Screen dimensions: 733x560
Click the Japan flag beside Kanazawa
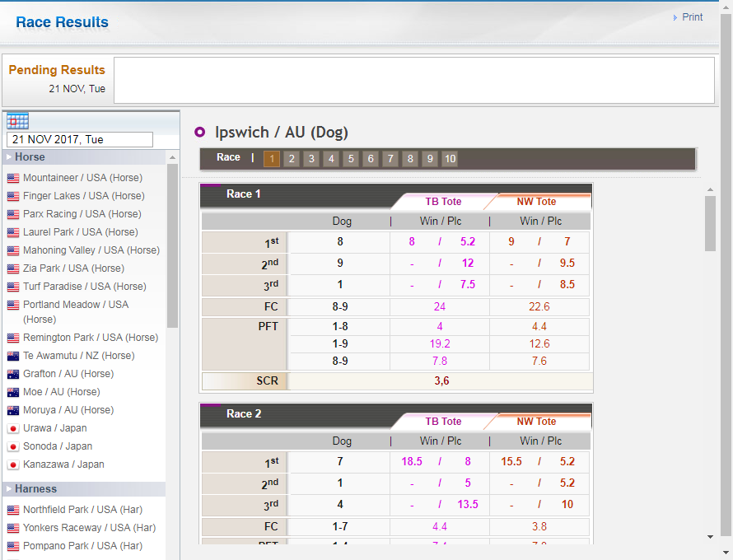[13, 464]
